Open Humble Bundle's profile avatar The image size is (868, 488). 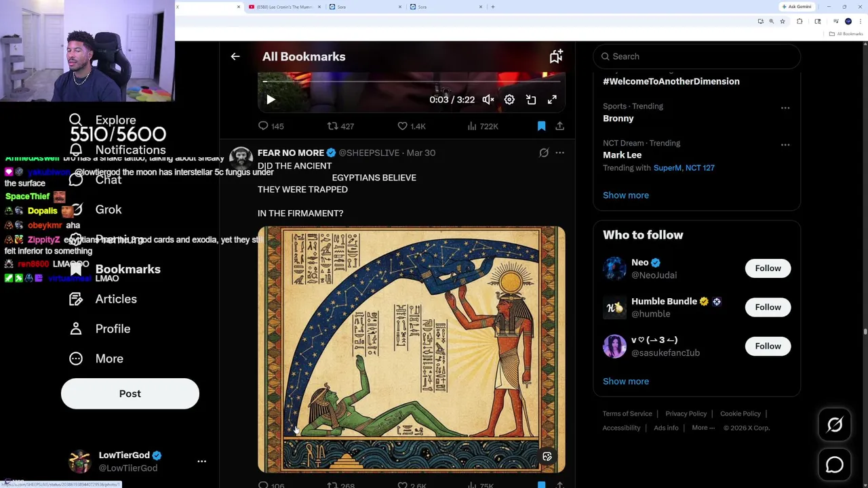click(615, 307)
